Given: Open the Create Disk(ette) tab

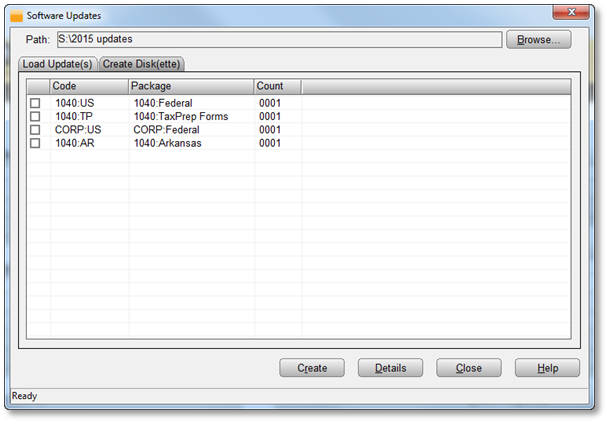Looking at the screenshot, I should (x=141, y=64).
